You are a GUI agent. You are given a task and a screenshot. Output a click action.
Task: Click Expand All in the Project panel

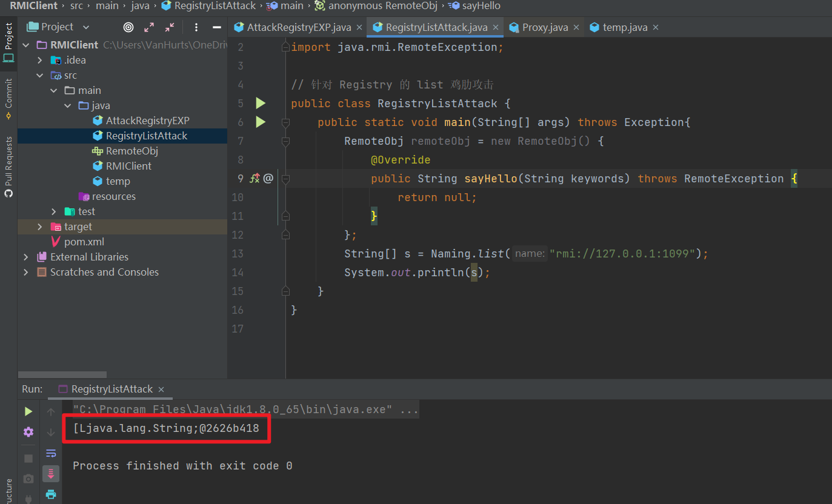pos(149,27)
